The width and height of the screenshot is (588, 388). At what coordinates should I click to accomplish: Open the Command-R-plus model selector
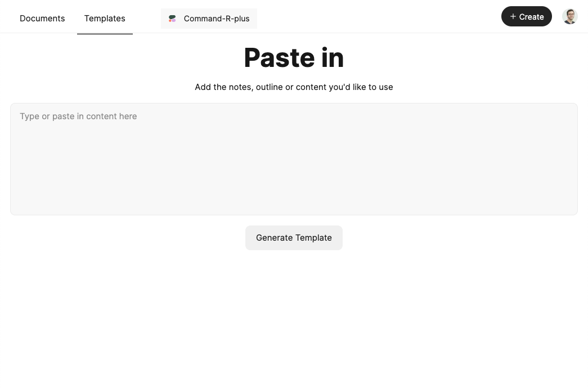tap(209, 19)
